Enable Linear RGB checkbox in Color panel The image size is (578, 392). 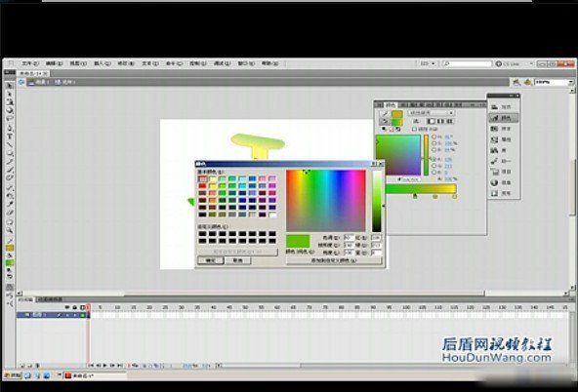point(414,129)
